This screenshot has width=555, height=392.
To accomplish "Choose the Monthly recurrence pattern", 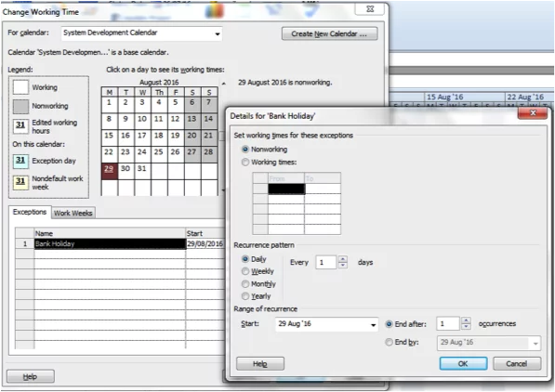I will (x=244, y=283).
